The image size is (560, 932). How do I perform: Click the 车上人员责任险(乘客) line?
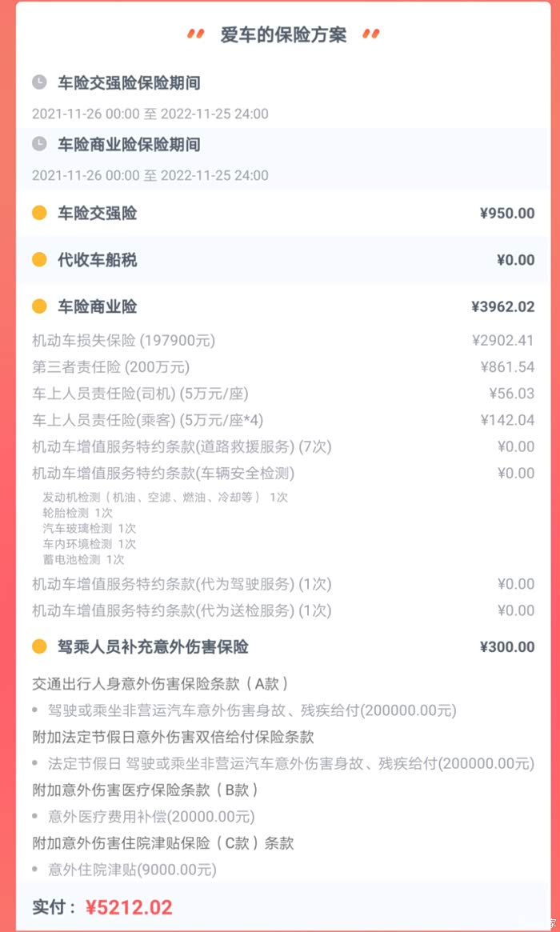[x=148, y=420]
